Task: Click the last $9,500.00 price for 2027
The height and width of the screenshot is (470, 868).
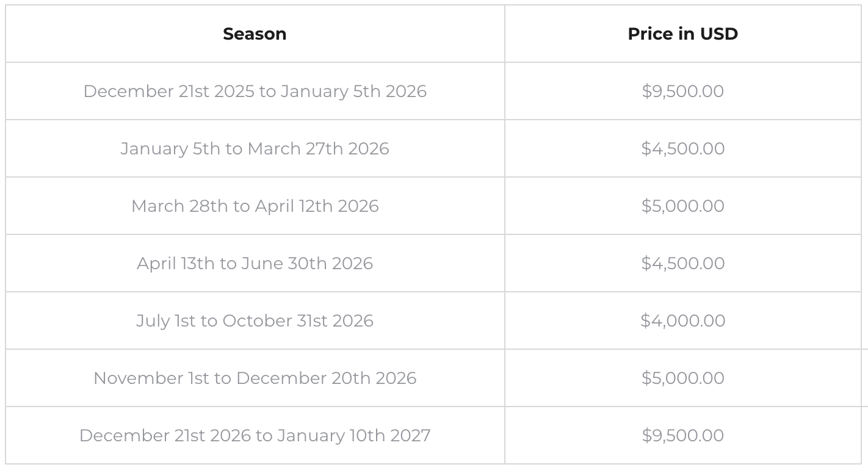Action: pyautogui.click(x=682, y=436)
